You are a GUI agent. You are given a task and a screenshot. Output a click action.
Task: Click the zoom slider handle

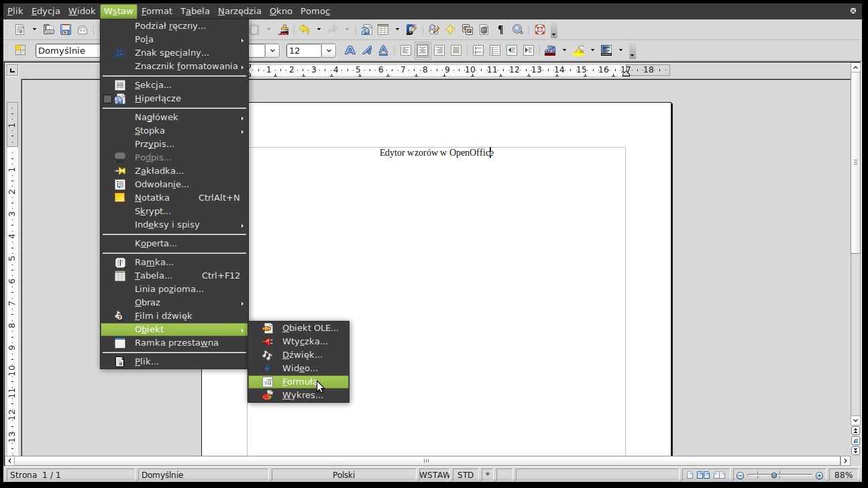(x=774, y=475)
